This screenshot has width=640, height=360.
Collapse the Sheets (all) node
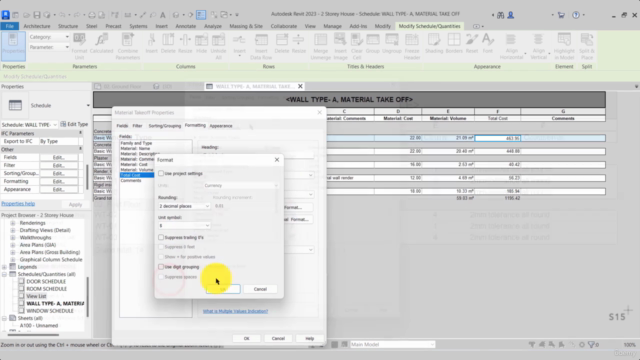pos(4,318)
